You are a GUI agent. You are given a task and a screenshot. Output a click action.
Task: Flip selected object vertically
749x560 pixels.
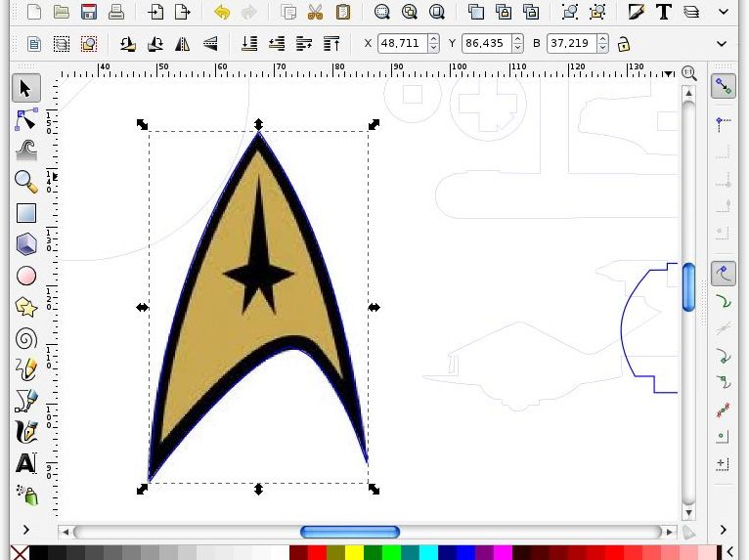[210, 44]
